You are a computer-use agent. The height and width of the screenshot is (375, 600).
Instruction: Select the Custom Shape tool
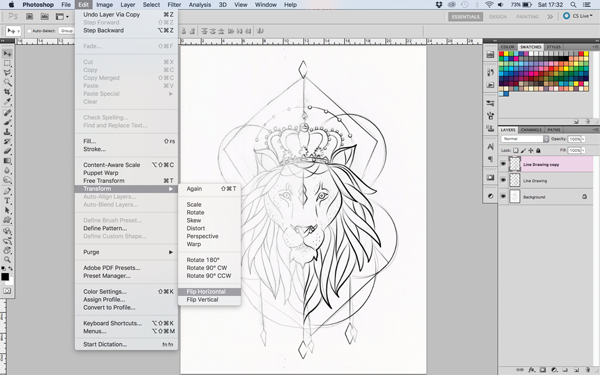[7, 220]
